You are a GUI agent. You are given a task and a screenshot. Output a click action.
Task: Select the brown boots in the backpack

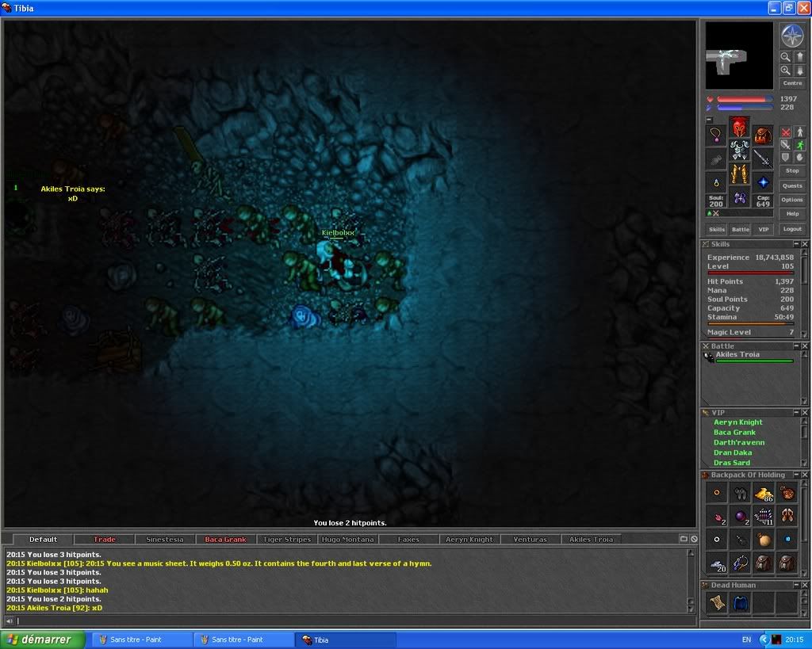(787, 517)
